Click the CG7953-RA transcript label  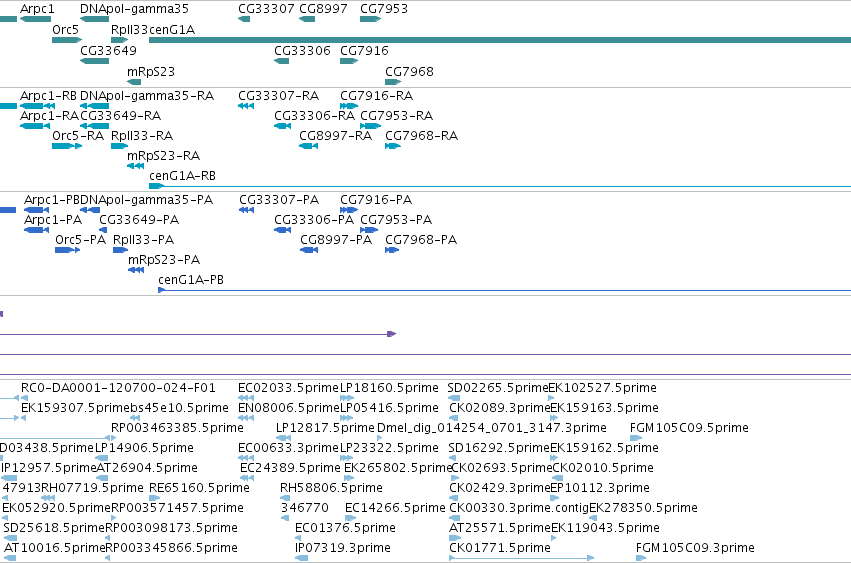pyautogui.click(x=397, y=116)
